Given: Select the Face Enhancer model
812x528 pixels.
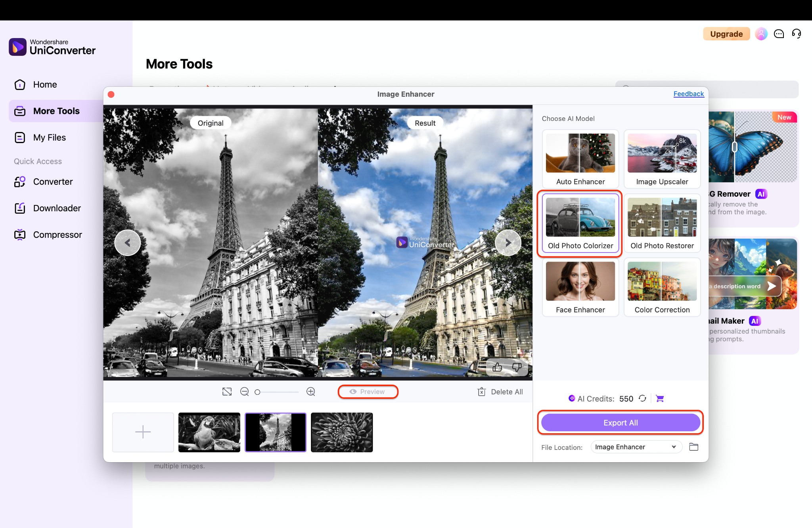Looking at the screenshot, I should (x=580, y=288).
